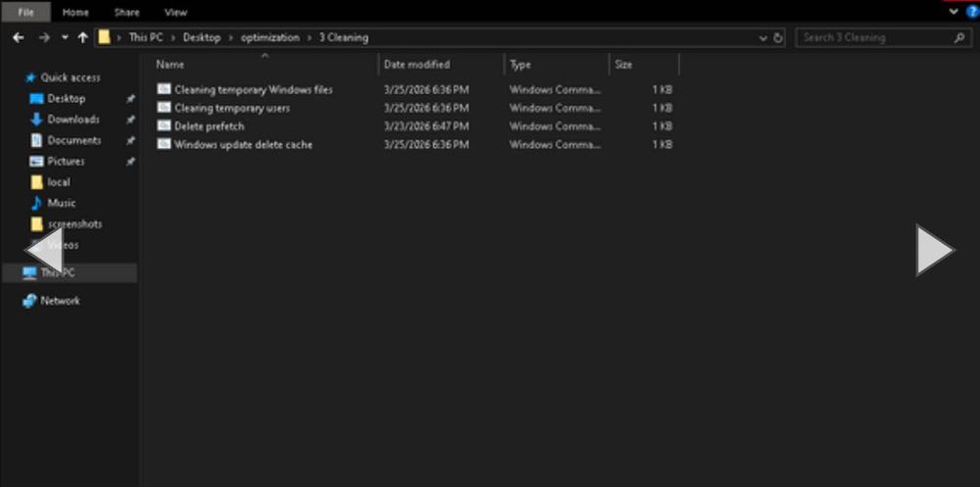The image size is (980, 487).
Task: Click the pin icon beside Documents
Action: coord(130,141)
